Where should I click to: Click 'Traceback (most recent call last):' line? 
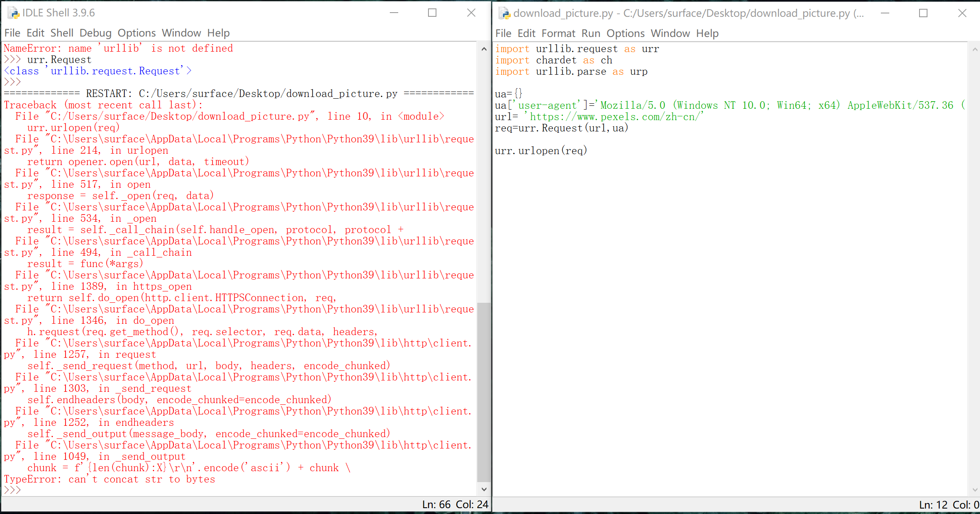point(103,105)
